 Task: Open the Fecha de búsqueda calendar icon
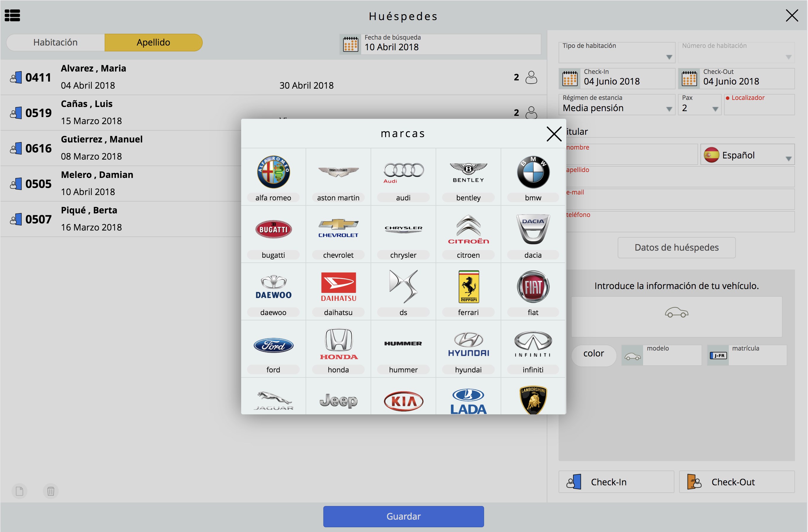coord(350,44)
